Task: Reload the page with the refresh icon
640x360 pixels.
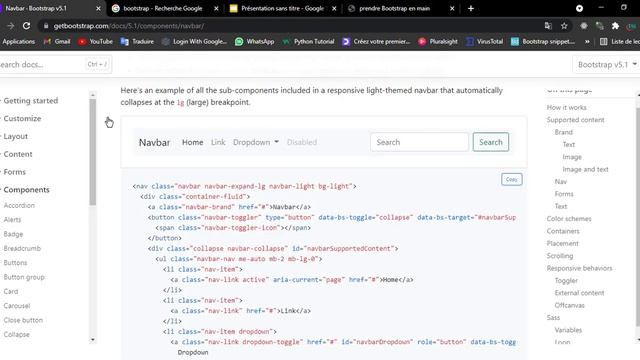Action: pos(27,26)
